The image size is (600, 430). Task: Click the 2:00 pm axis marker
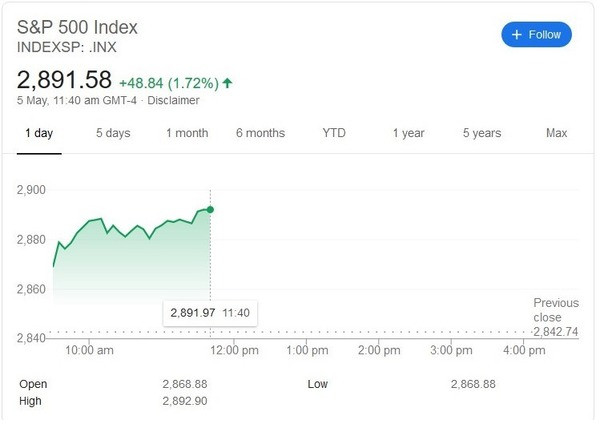(x=379, y=350)
